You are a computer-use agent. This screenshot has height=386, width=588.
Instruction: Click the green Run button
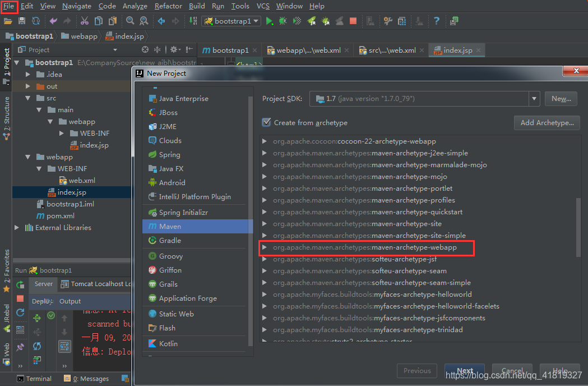tap(269, 21)
